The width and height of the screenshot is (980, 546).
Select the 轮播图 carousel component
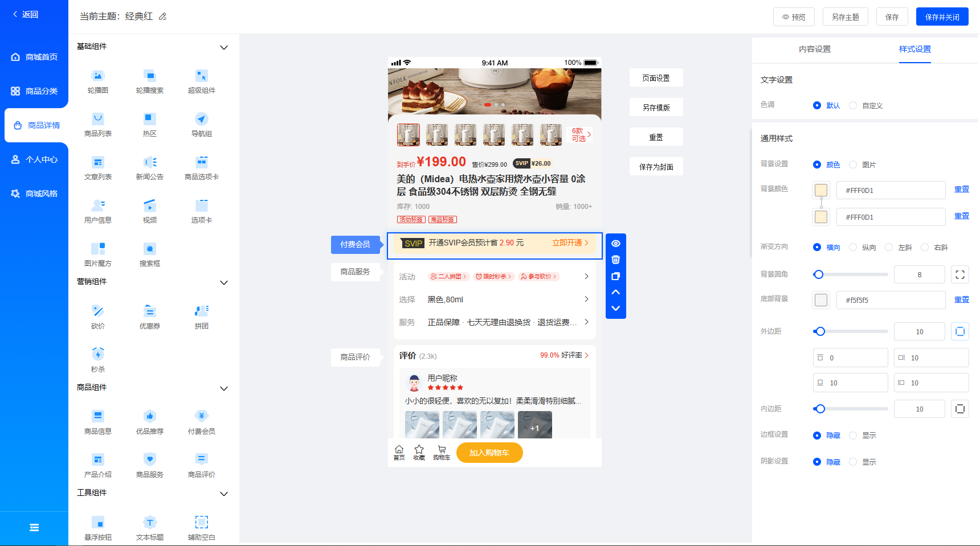pos(98,82)
